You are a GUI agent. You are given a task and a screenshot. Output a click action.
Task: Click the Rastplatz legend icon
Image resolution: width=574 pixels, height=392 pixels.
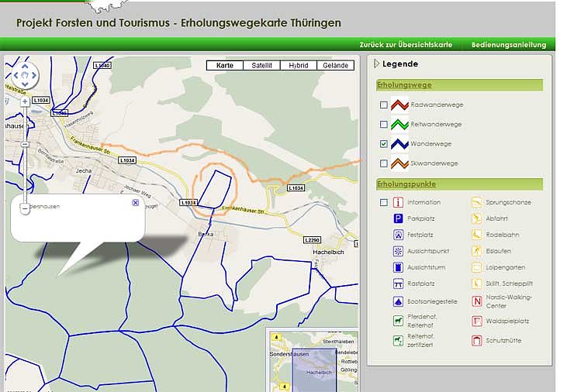pyautogui.click(x=399, y=284)
